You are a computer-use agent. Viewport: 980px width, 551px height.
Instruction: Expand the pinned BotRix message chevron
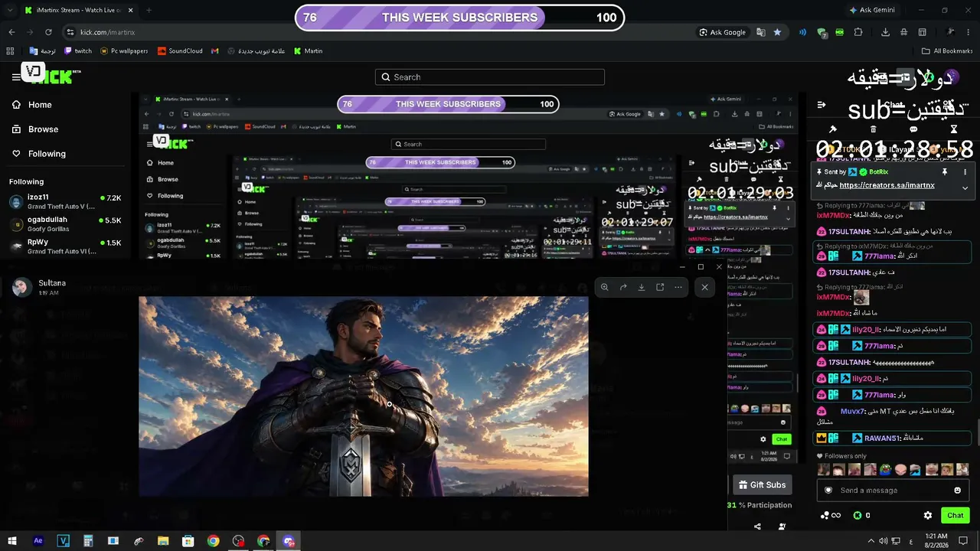(x=965, y=187)
